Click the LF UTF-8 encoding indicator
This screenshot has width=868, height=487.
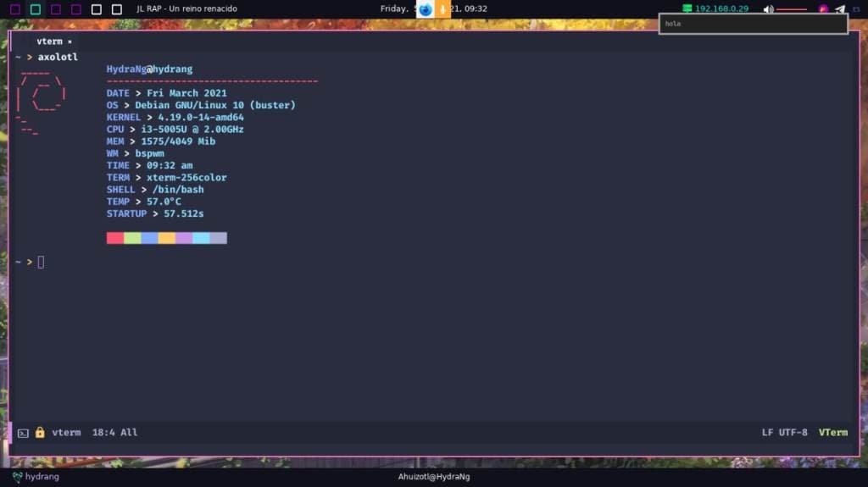click(784, 433)
